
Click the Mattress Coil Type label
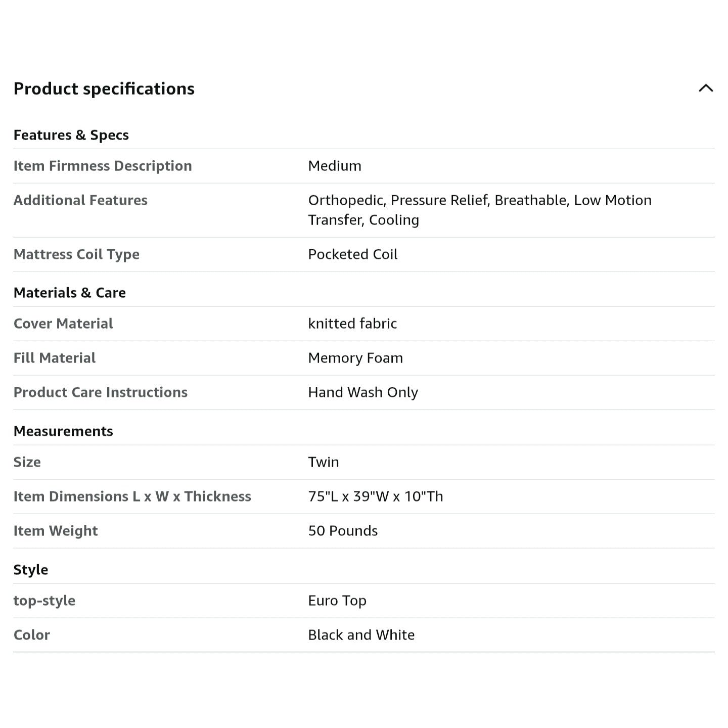(76, 254)
